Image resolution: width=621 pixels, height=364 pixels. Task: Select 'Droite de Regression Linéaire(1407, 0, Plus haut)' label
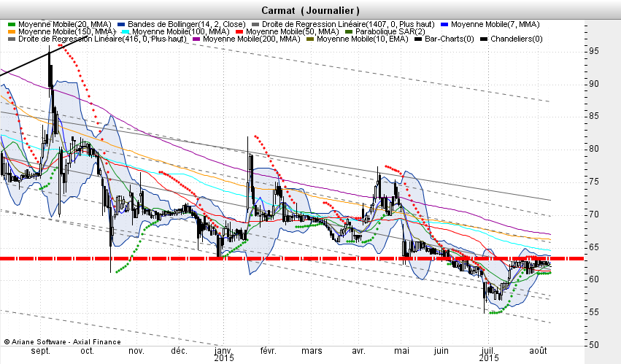click(x=348, y=25)
